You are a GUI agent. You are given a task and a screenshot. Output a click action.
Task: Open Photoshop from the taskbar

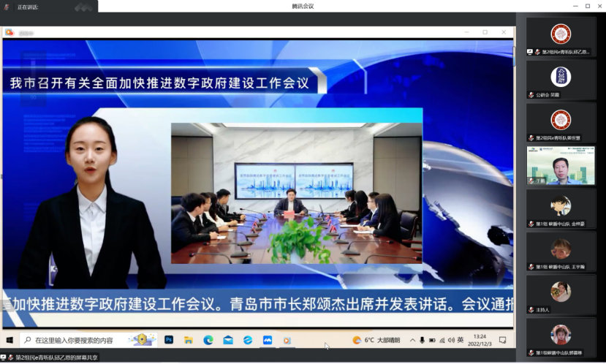pos(169,340)
